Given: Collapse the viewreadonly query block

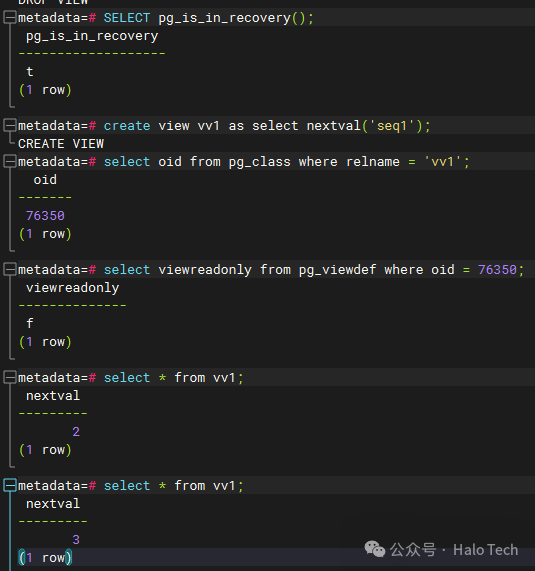Looking at the screenshot, I should [x=10, y=269].
